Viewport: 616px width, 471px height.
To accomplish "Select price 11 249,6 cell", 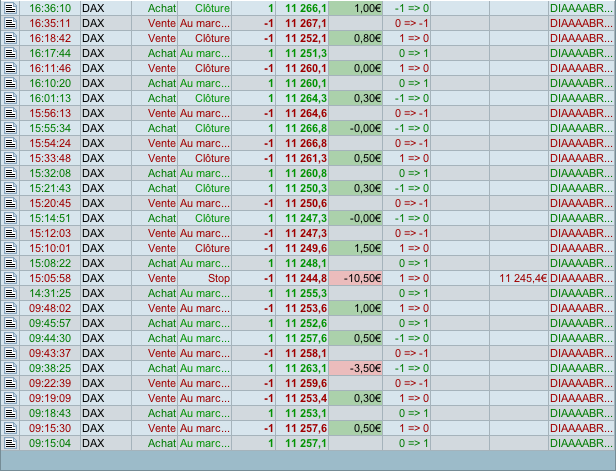I will click(x=302, y=248).
